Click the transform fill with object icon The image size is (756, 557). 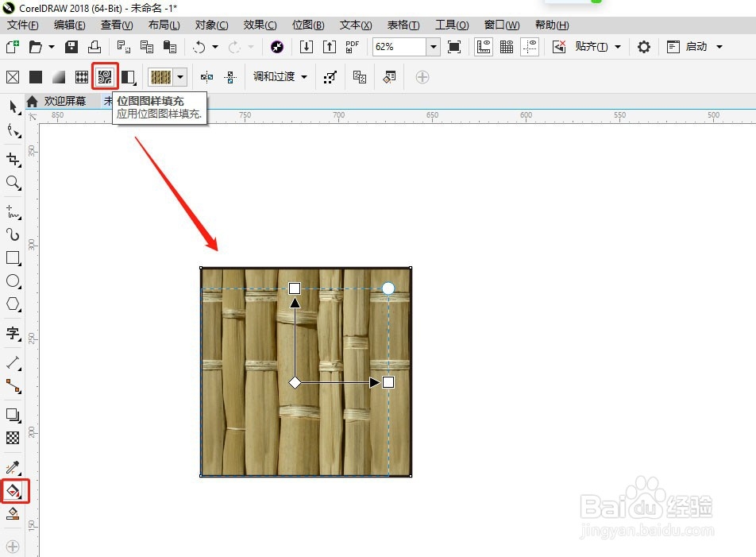tap(330, 77)
